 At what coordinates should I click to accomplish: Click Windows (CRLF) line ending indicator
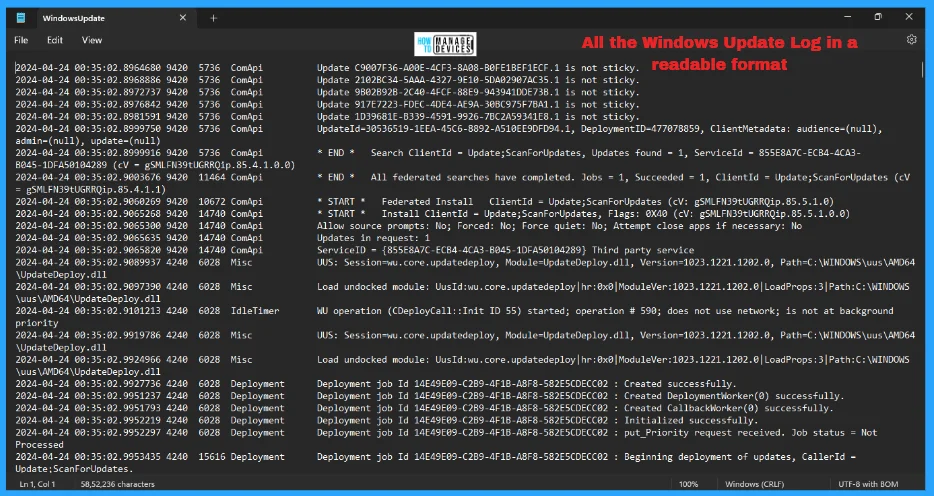[754, 484]
